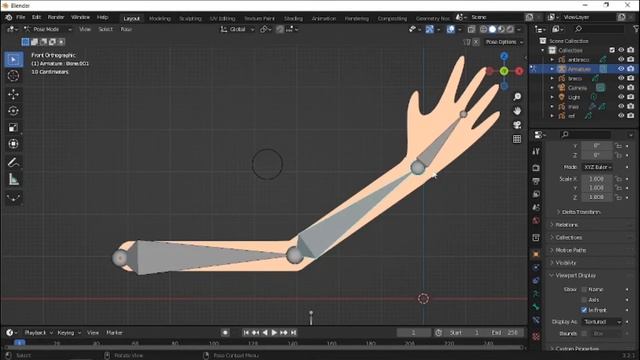Expand the Delta Transform panel
Image resolution: width=640 pixels, height=360 pixels.
click(581, 212)
